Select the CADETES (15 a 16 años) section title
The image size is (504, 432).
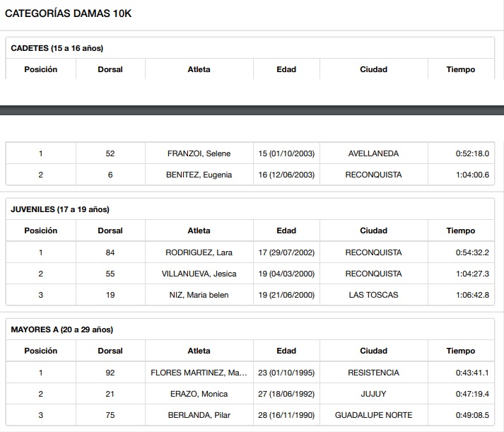coord(57,48)
